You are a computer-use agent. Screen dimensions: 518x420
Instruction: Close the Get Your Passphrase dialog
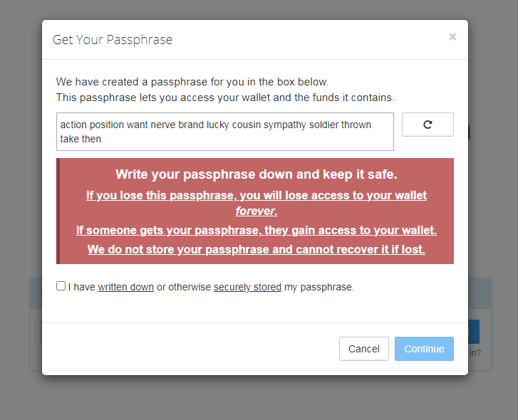[x=452, y=37]
